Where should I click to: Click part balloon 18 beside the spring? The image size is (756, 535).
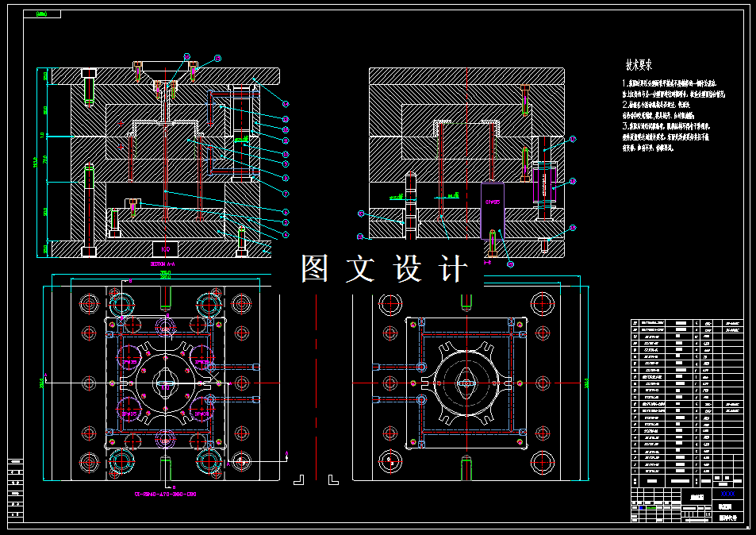[x=573, y=182]
